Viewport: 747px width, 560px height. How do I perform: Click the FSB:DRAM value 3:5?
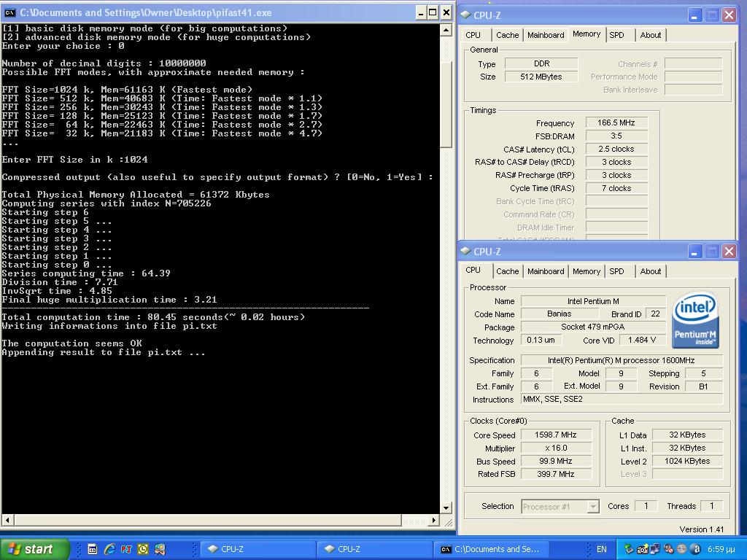tap(616, 136)
